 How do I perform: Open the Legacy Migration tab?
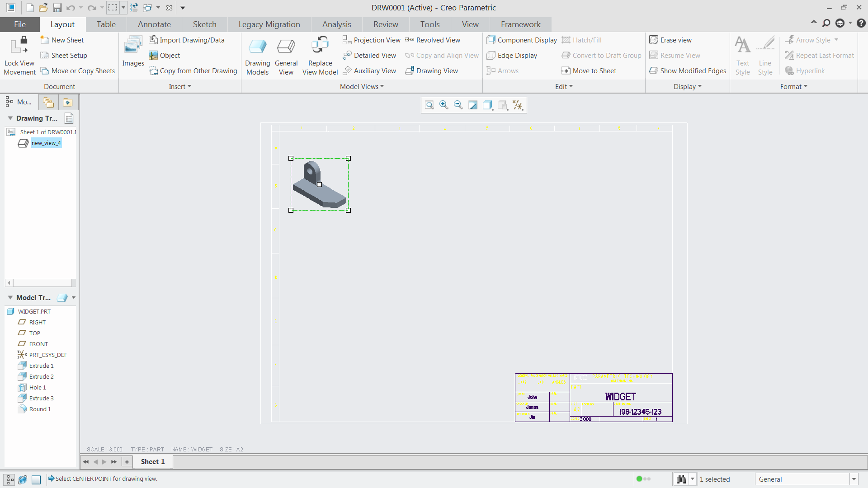tap(269, 24)
